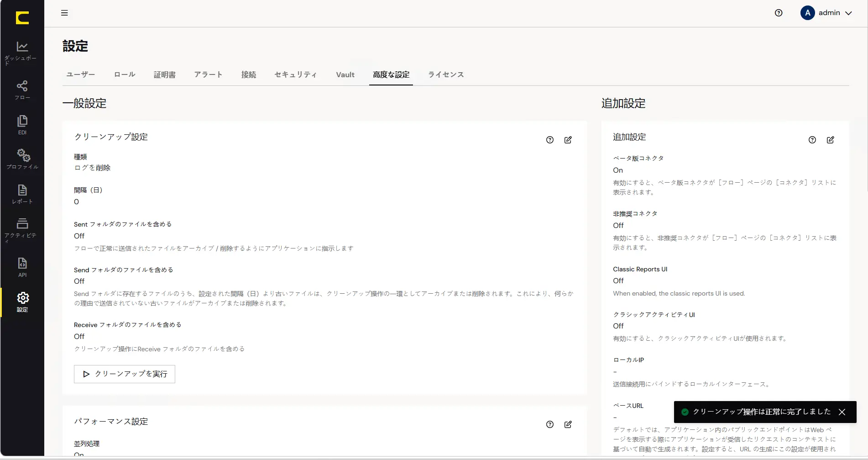Click the 一般設定 heading
This screenshot has width=868, height=460.
pyautogui.click(x=84, y=103)
